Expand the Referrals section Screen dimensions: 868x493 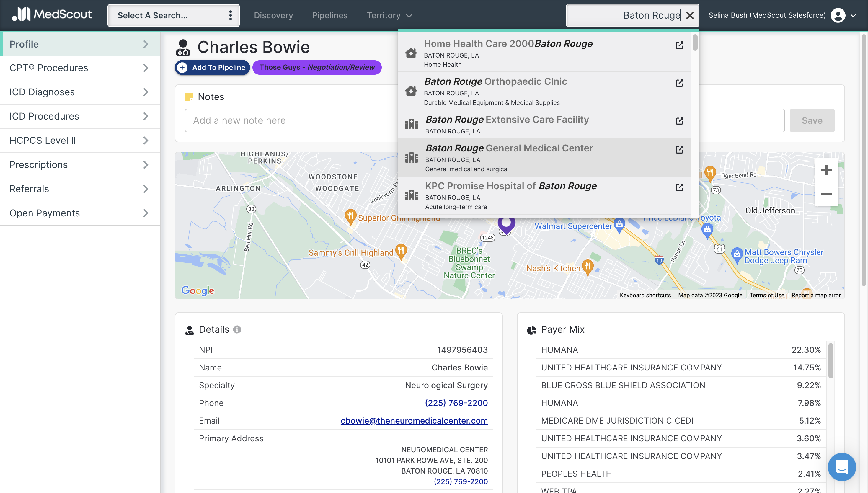[x=80, y=189]
